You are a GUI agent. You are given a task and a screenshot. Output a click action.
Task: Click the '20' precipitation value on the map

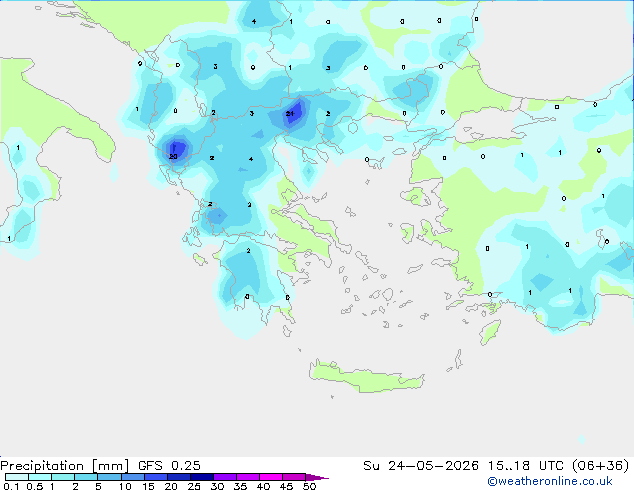coord(173,156)
